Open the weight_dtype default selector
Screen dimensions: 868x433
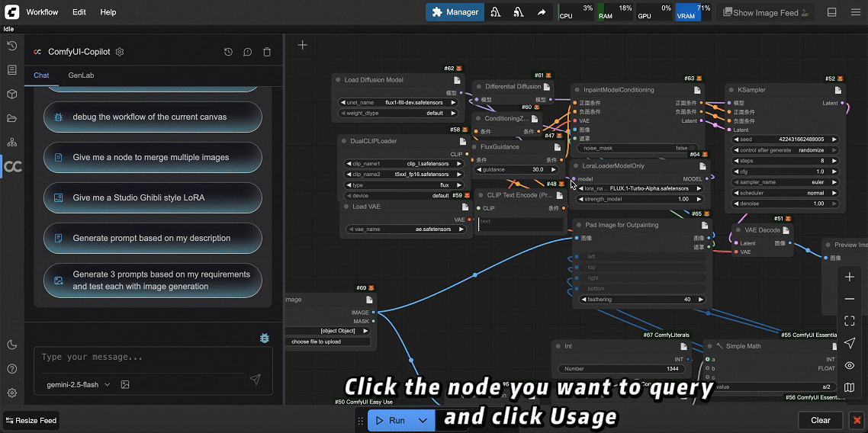pyautogui.click(x=399, y=113)
